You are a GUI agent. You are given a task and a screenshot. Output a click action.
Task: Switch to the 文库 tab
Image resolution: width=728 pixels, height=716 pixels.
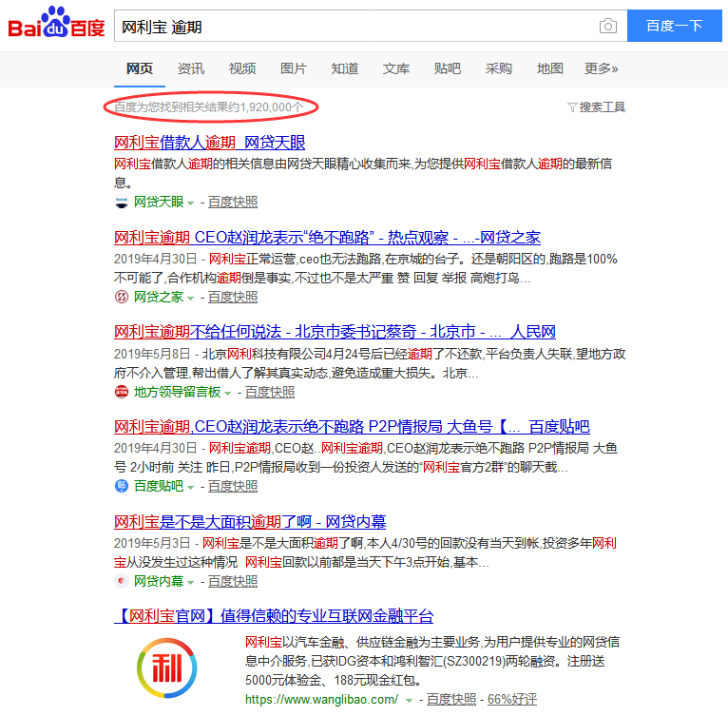(x=396, y=68)
